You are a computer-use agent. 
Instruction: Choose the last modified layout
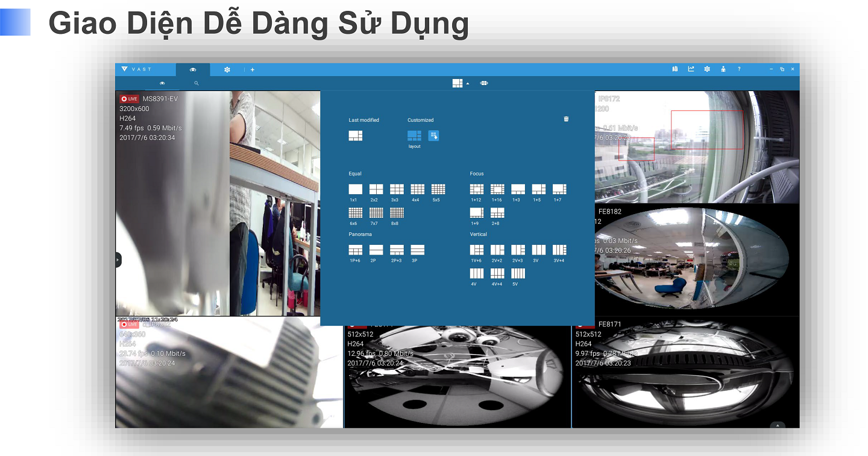pos(355,136)
